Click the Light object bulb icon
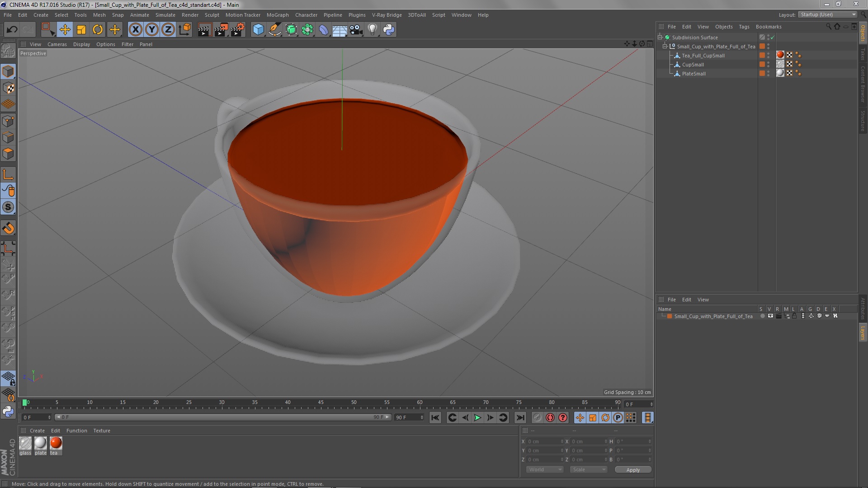 point(372,30)
